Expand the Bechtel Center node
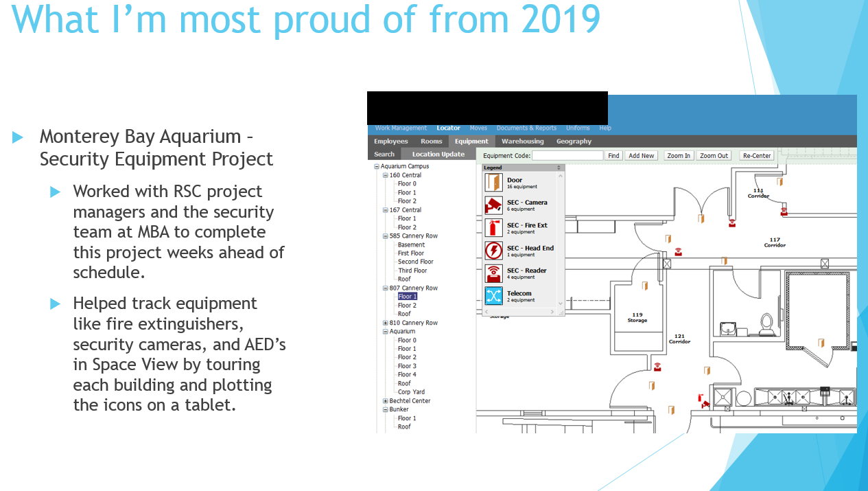Image resolution: width=868 pixels, height=491 pixels. pos(385,401)
